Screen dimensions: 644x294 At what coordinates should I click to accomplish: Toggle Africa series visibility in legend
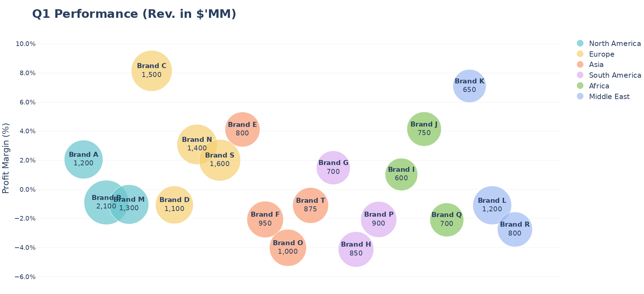tap(599, 86)
